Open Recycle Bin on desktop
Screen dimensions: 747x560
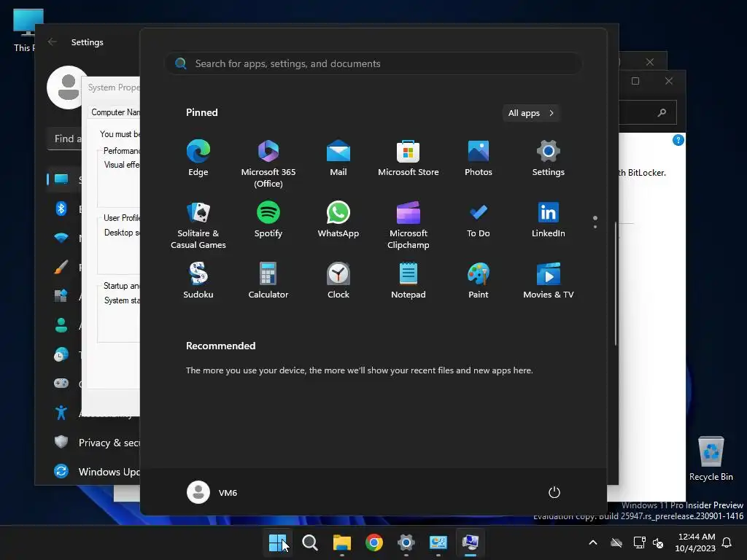(x=711, y=459)
